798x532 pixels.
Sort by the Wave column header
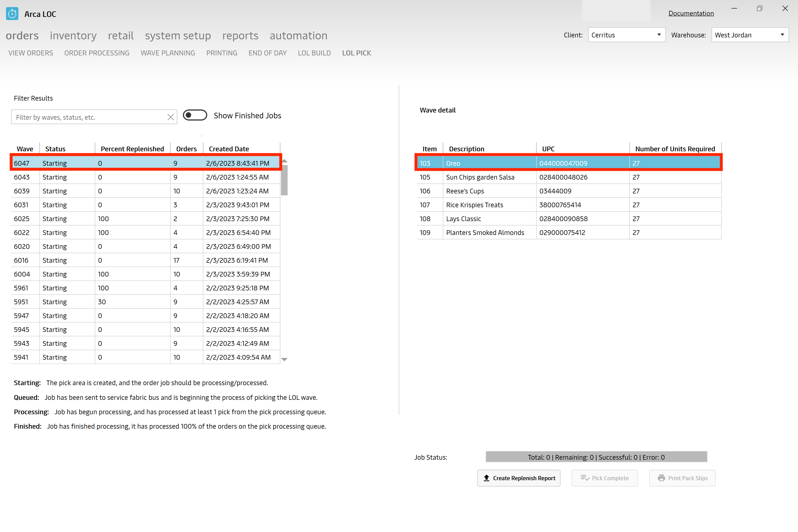25,149
